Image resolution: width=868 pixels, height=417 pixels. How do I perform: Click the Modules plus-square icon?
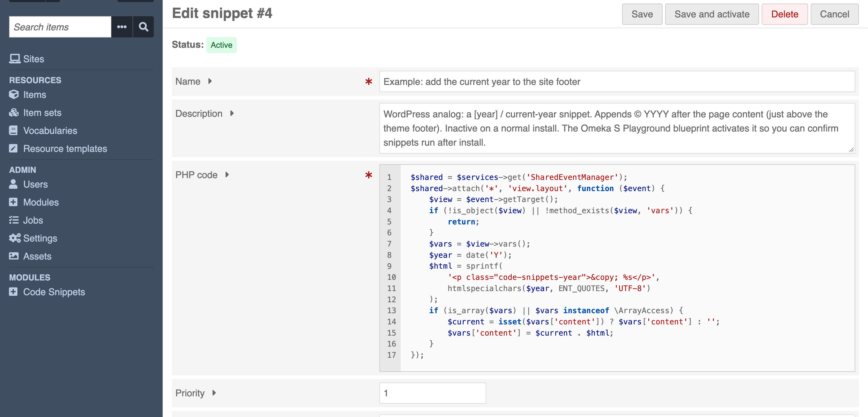[13, 202]
